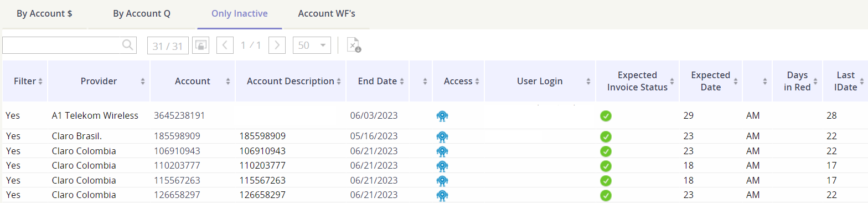
Task: Click green check status for account 185598909
Action: click(x=606, y=136)
